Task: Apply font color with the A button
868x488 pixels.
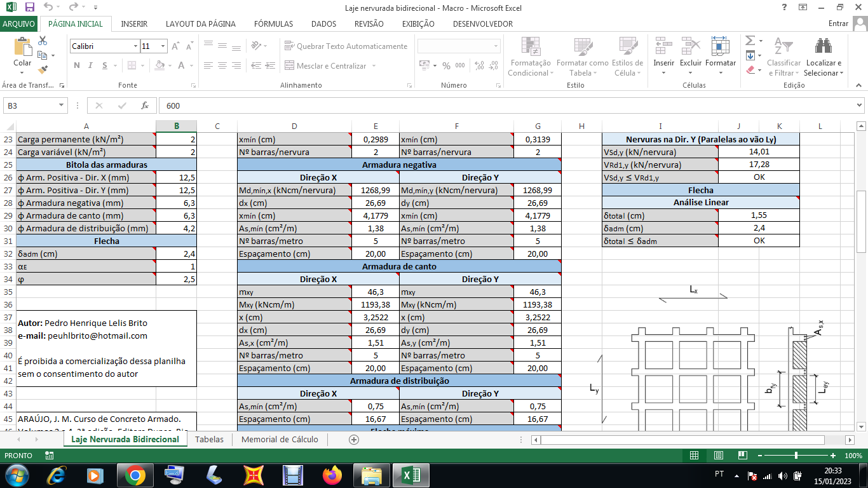Action: click(x=182, y=65)
